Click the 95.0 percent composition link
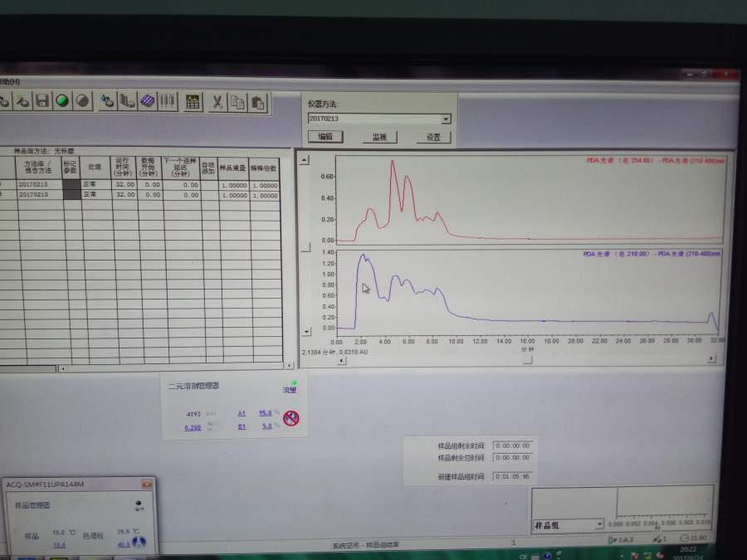 pyautogui.click(x=266, y=413)
